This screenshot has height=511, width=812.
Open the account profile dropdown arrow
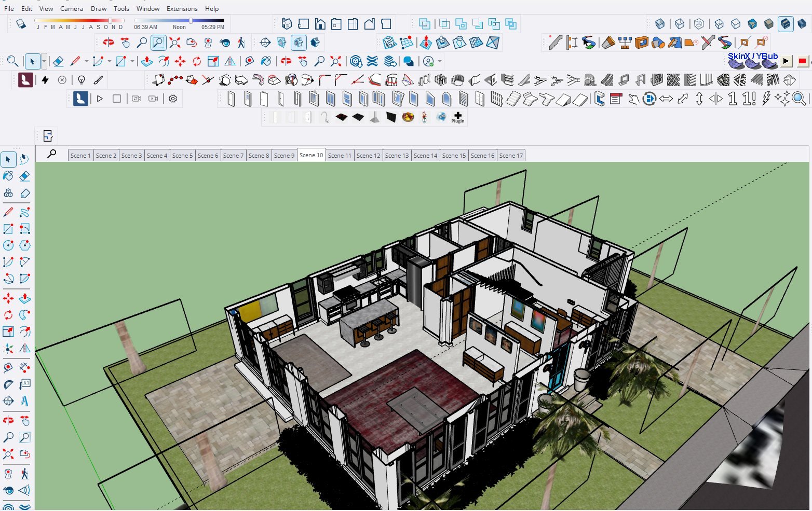click(440, 61)
